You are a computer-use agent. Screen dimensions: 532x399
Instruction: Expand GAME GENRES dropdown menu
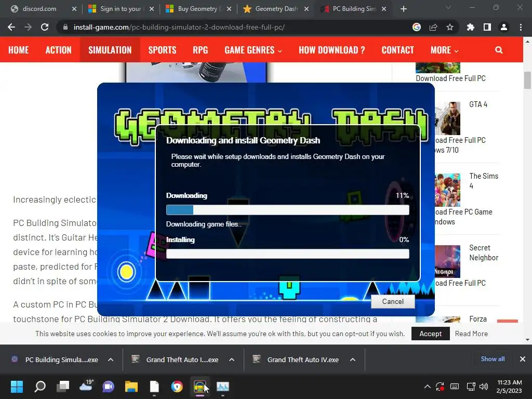coord(253,50)
